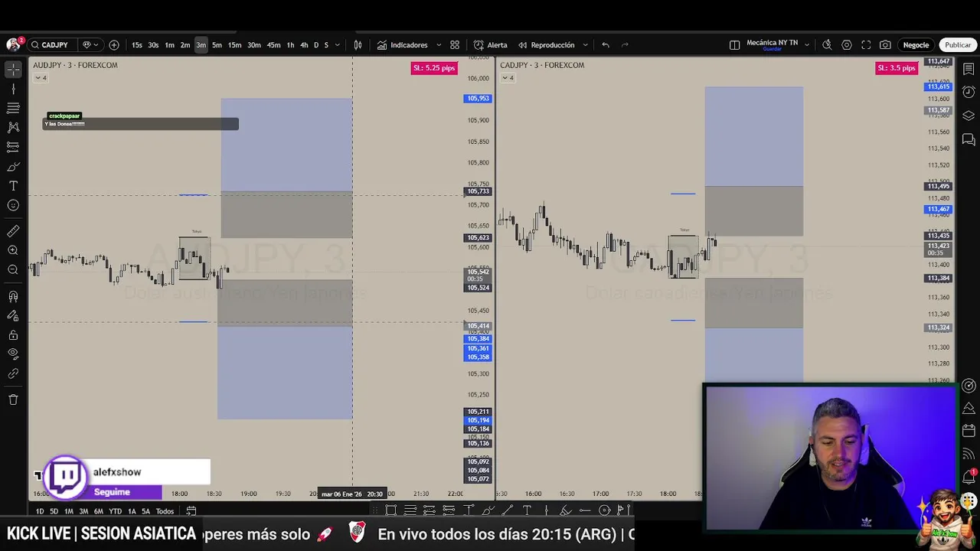Hide all drawings with the eye icon
Image resolution: width=980 pixels, height=551 pixels.
coord(13,354)
